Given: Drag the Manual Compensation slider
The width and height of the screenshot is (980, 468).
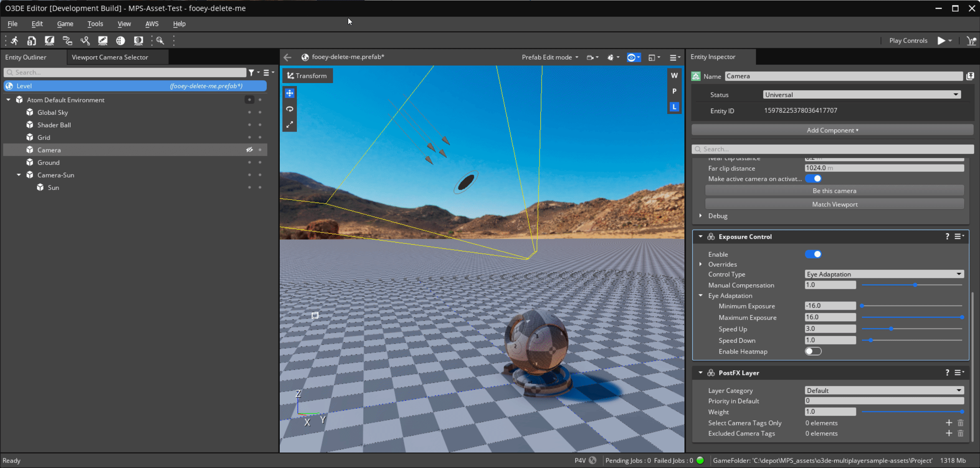Looking at the screenshot, I should click(914, 285).
